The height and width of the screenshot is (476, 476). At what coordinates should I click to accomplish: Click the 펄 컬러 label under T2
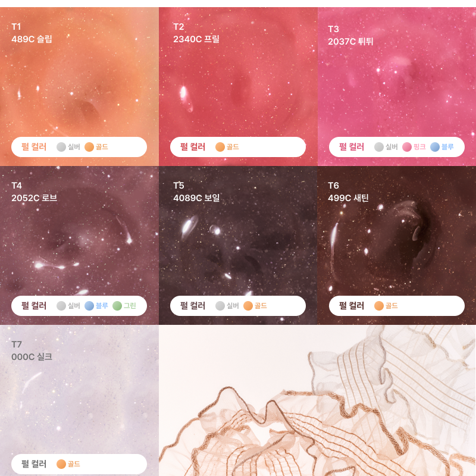pos(193,147)
